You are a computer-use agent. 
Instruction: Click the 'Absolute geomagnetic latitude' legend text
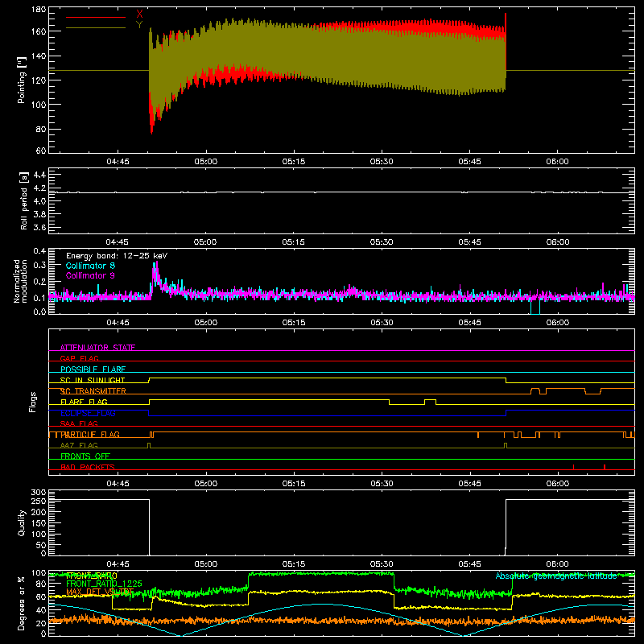tap(556, 576)
